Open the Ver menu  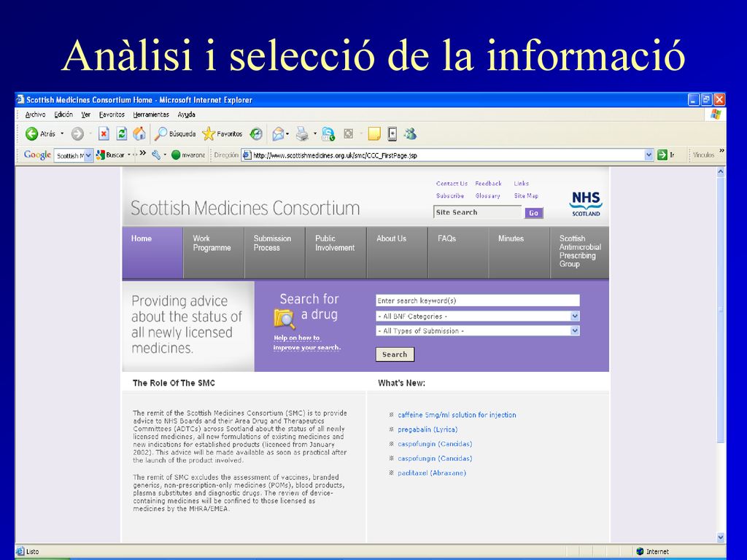(86, 114)
